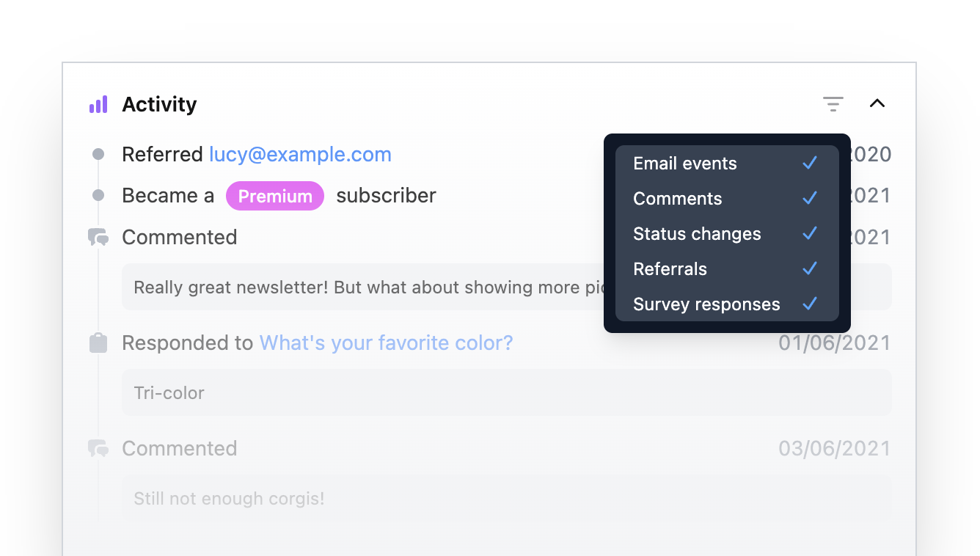Click the comment bubble icon of last Commented entry

pyautogui.click(x=98, y=448)
